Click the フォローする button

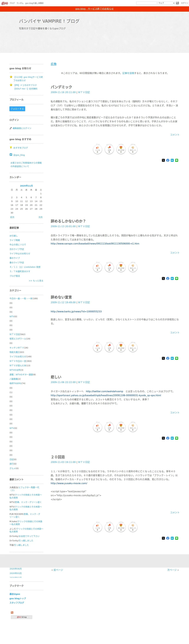(x=17, y=109)
